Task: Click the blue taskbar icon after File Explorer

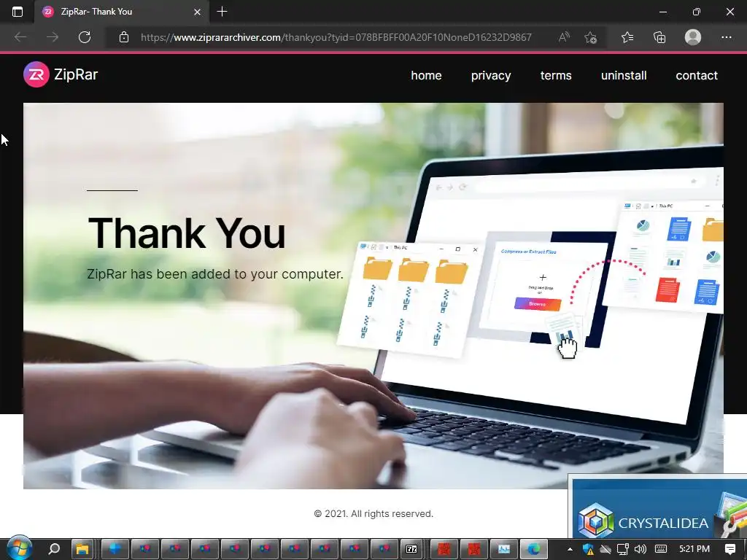Action: coord(115,549)
